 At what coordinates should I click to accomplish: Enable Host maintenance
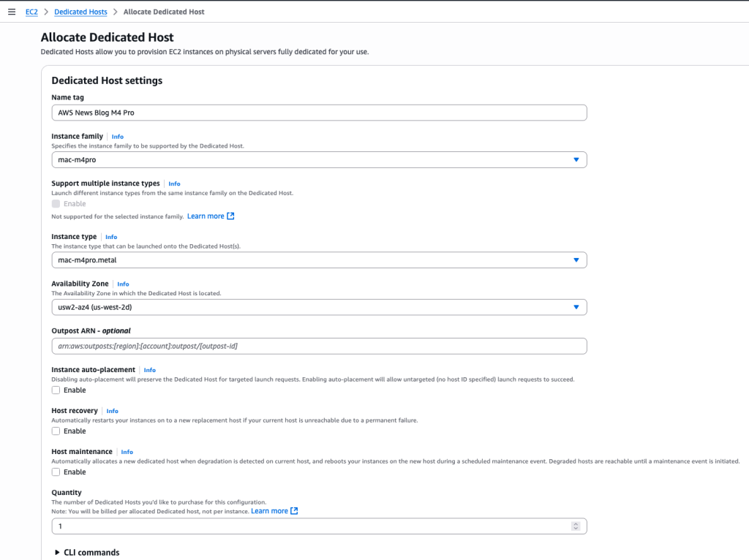click(x=56, y=472)
